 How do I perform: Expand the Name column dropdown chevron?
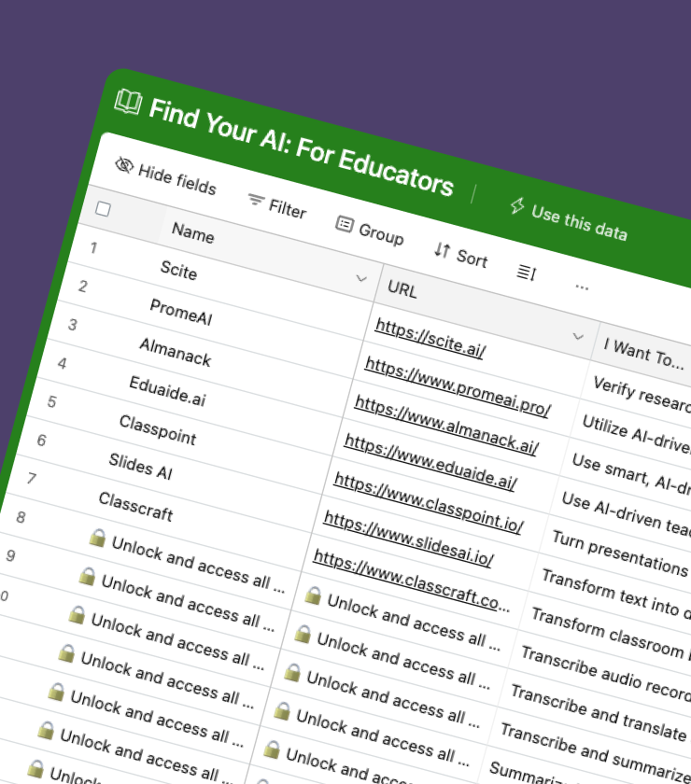[x=361, y=278]
